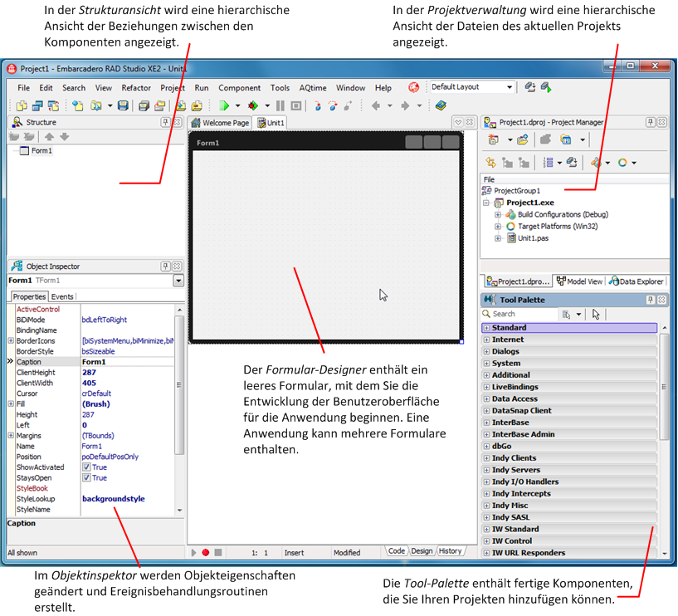This screenshot has height=616, width=678.
Task: Click the Open Project folder toolbar icon
Action: click(x=95, y=105)
